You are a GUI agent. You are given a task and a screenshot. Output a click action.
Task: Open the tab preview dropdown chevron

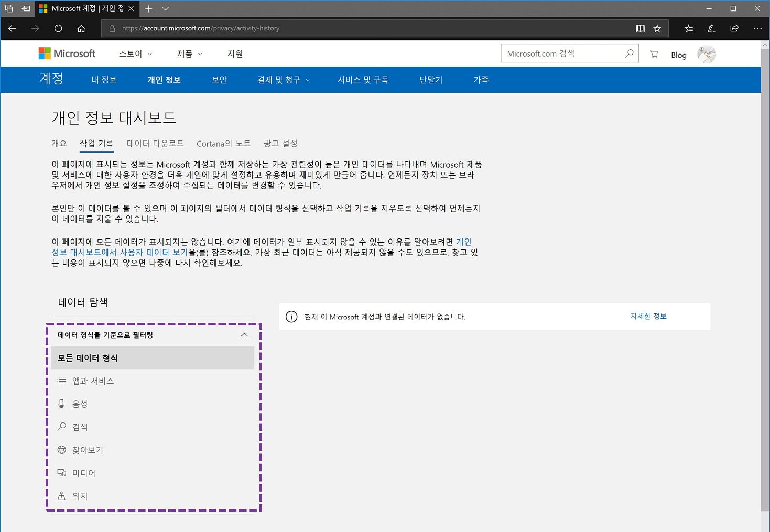[x=165, y=8]
